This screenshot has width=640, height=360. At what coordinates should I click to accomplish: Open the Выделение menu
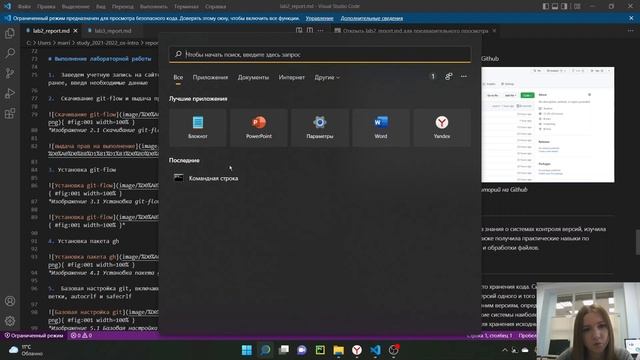coord(76,7)
